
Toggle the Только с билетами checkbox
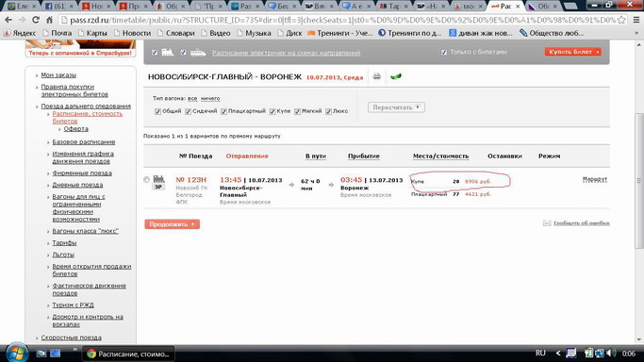click(444, 52)
